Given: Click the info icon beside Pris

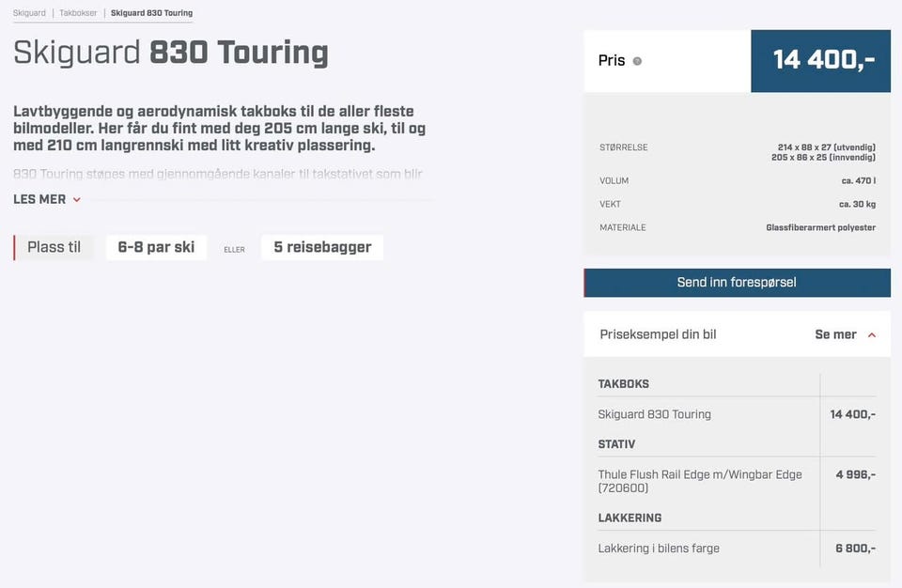Looking at the screenshot, I should (x=637, y=61).
